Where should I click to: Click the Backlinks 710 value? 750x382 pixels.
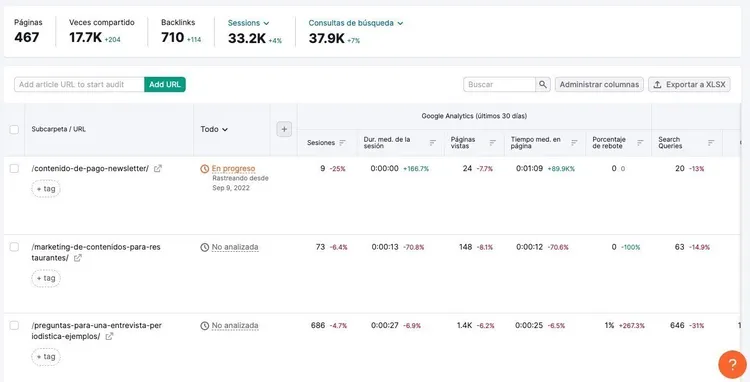pos(172,37)
